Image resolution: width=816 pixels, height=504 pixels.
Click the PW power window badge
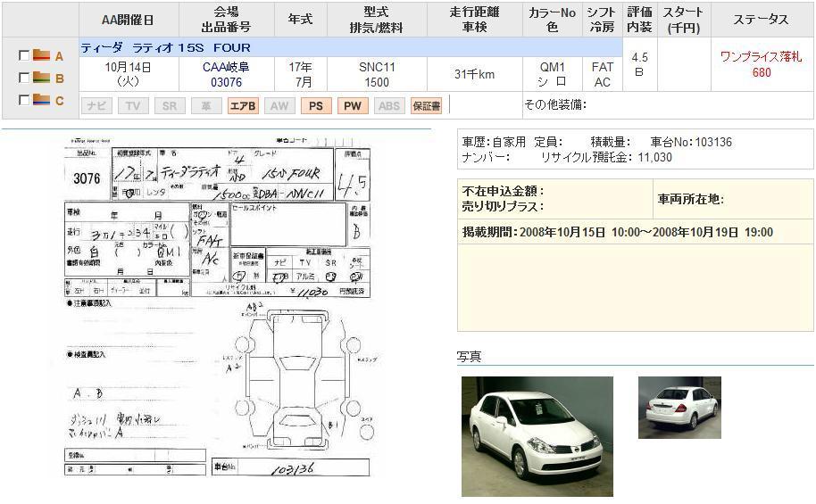(x=353, y=105)
